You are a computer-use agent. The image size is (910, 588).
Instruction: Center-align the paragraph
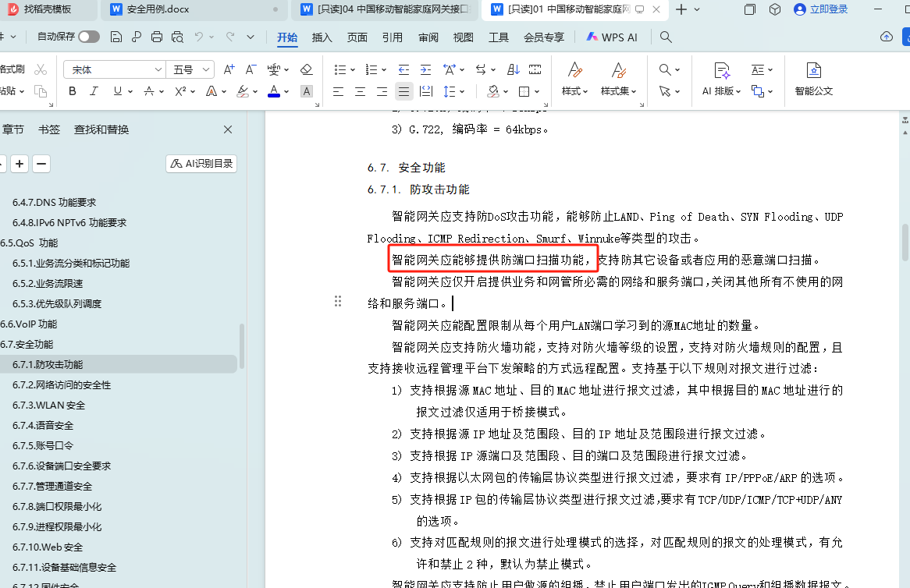[x=360, y=91]
